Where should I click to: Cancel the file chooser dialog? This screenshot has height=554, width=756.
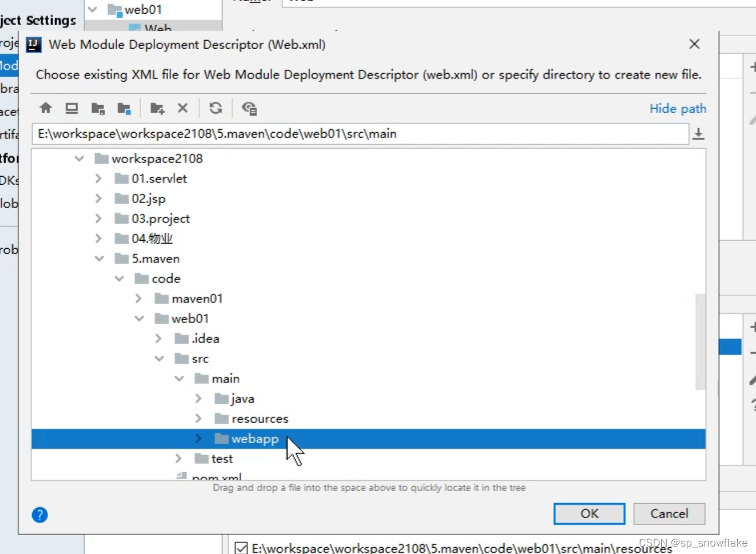click(x=669, y=513)
